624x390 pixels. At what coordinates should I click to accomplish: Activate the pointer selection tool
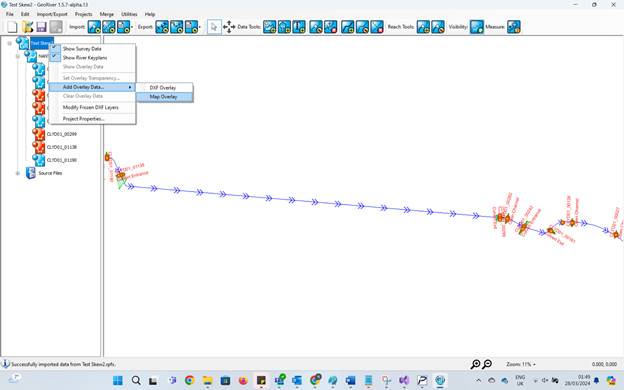point(214,27)
